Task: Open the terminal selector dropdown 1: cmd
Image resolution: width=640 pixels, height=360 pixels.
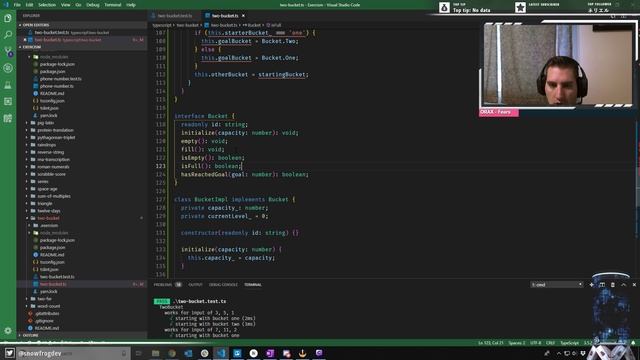Action: 557,284
